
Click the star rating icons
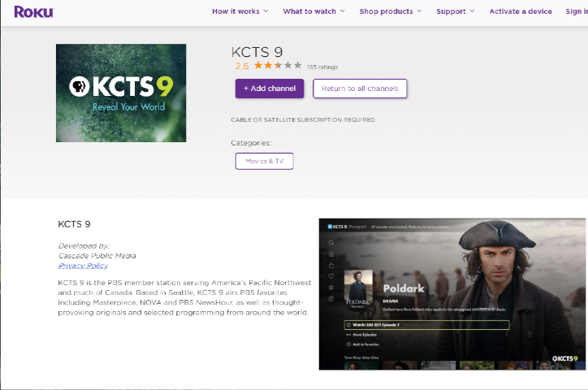[x=278, y=66]
